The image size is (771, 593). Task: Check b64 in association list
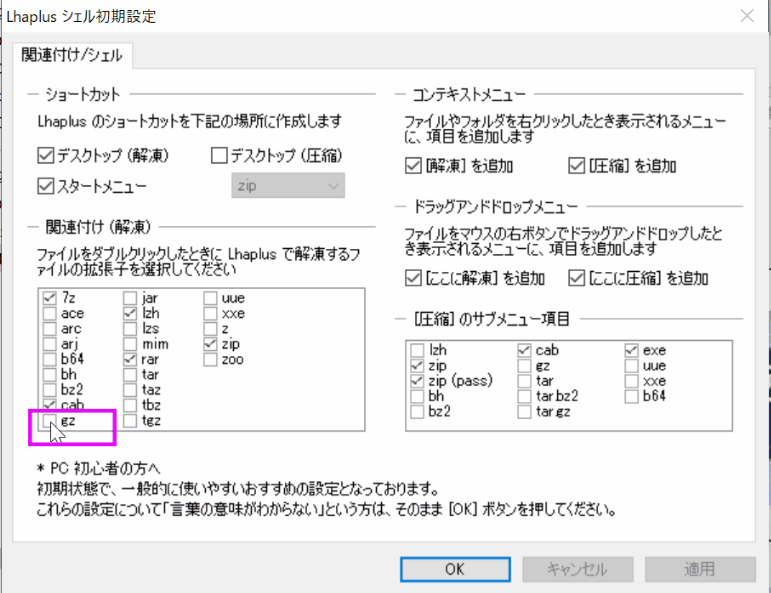49,359
